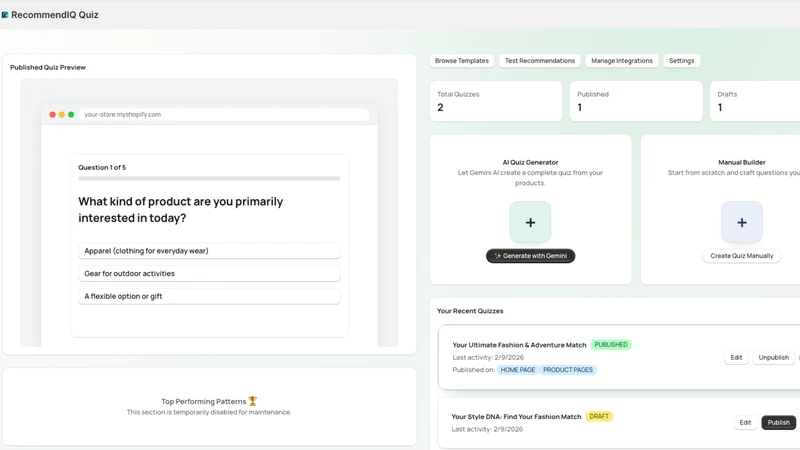Click the Total Quizzes stat card

496,101
